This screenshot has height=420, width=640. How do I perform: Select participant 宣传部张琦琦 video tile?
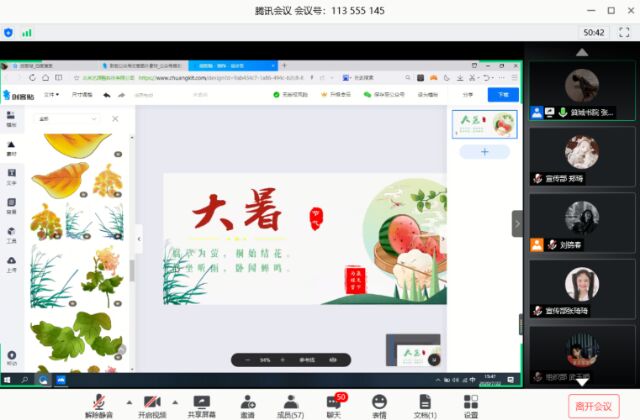click(x=582, y=290)
